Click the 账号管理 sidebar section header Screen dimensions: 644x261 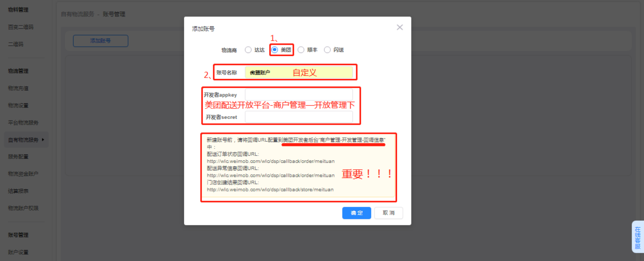pyautogui.click(x=18, y=235)
